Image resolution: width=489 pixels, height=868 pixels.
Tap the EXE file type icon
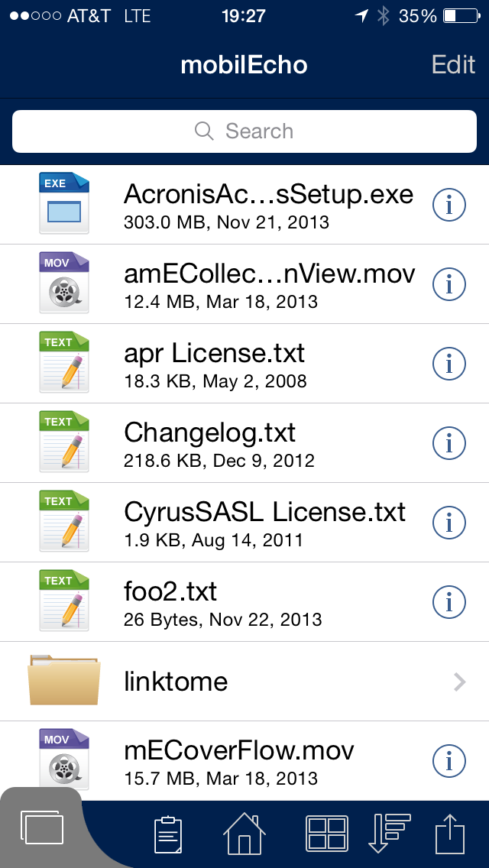[x=64, y=203]
